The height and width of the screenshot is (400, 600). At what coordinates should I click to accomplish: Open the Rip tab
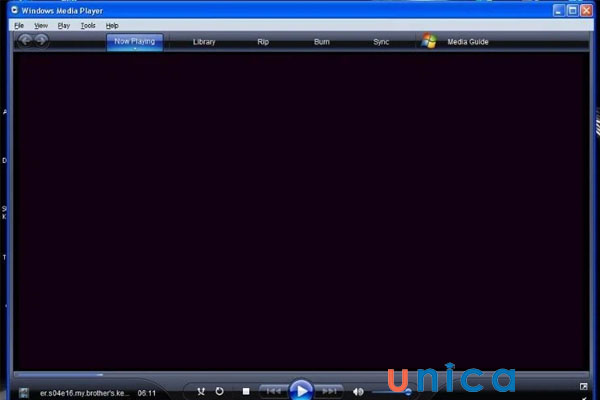(x=263, y=42)
